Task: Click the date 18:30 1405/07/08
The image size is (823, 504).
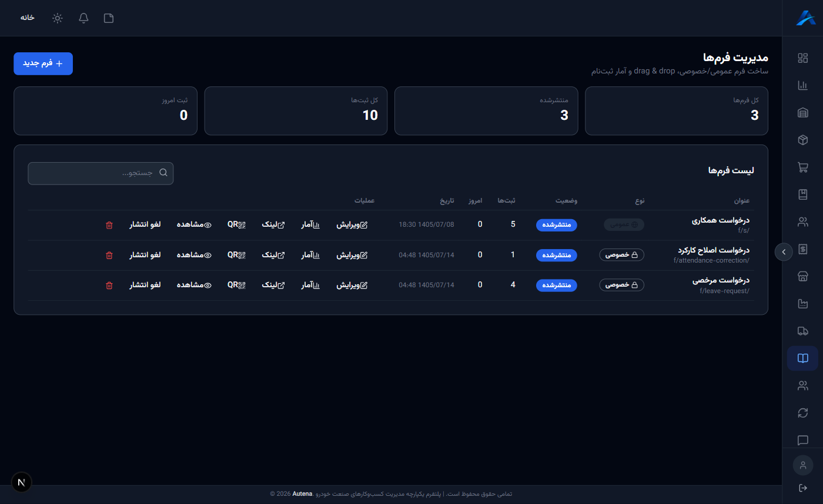Action: [x=426, y=225]
